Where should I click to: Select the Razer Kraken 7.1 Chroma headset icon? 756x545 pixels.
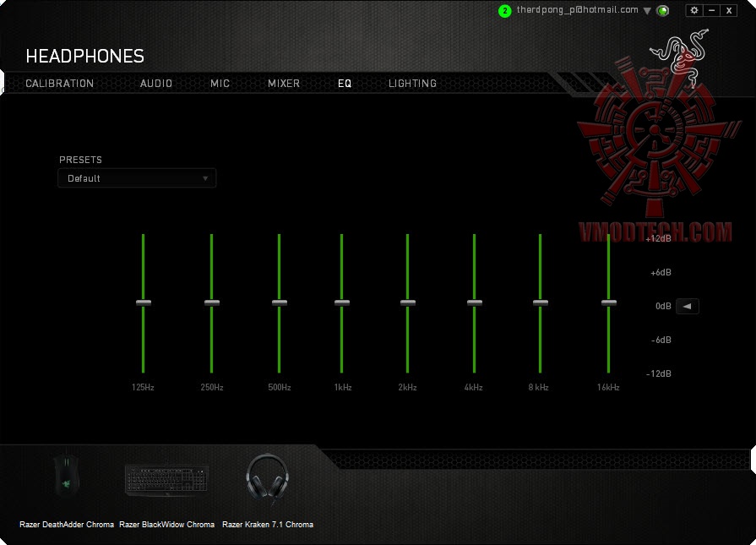point(268,478)
